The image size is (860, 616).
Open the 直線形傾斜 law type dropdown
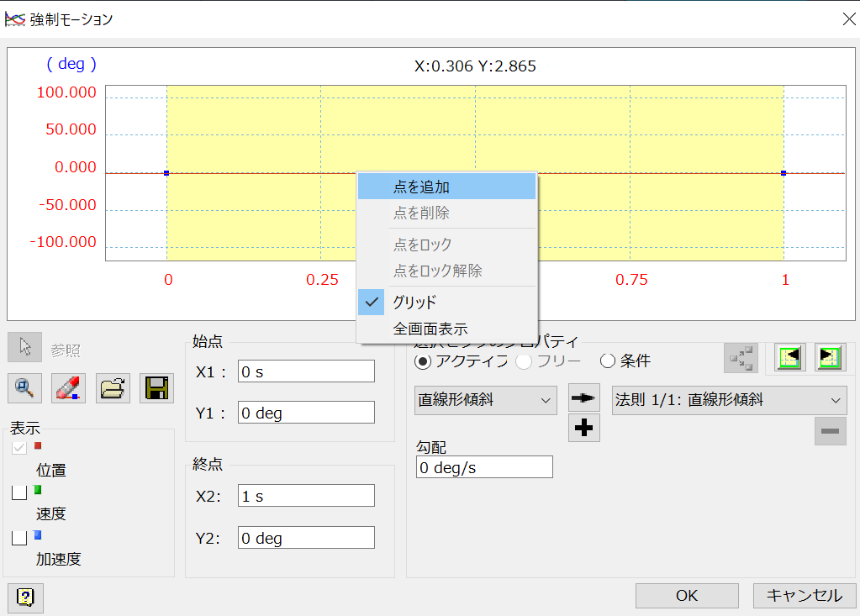click(485, 400)
